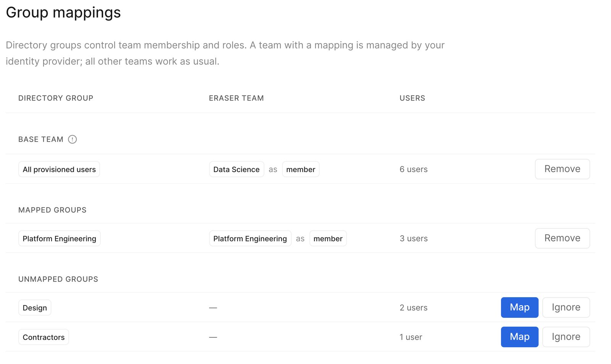Open the Data Science team selector
This screenshot has height=364, width=611.
[x=236, y=169]
